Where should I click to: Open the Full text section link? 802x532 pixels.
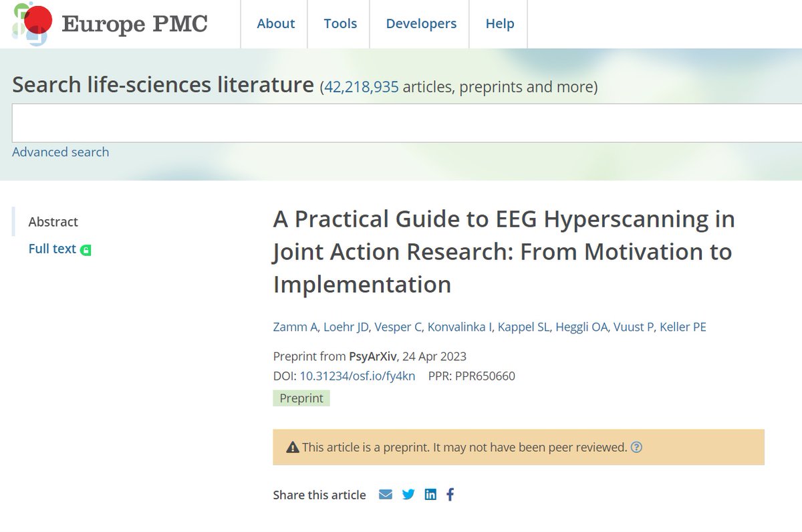pyautogui.click(x=52, y=249)
